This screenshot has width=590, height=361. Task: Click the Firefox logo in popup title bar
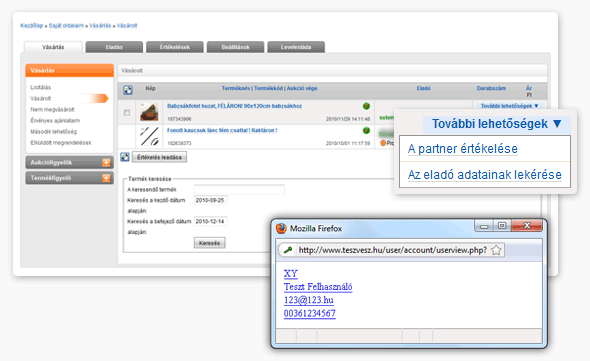pyautogui.click(x=281, y=228)
